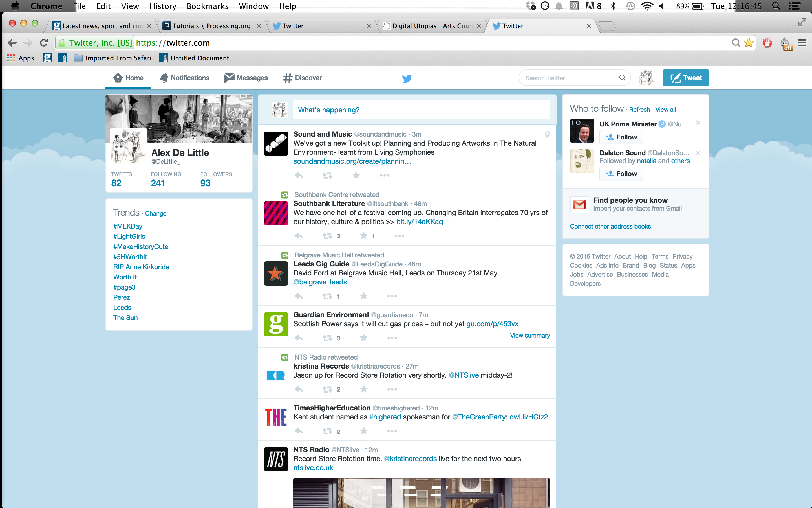
Task: Follow UK Prime Minister
Action: [621, 137]
